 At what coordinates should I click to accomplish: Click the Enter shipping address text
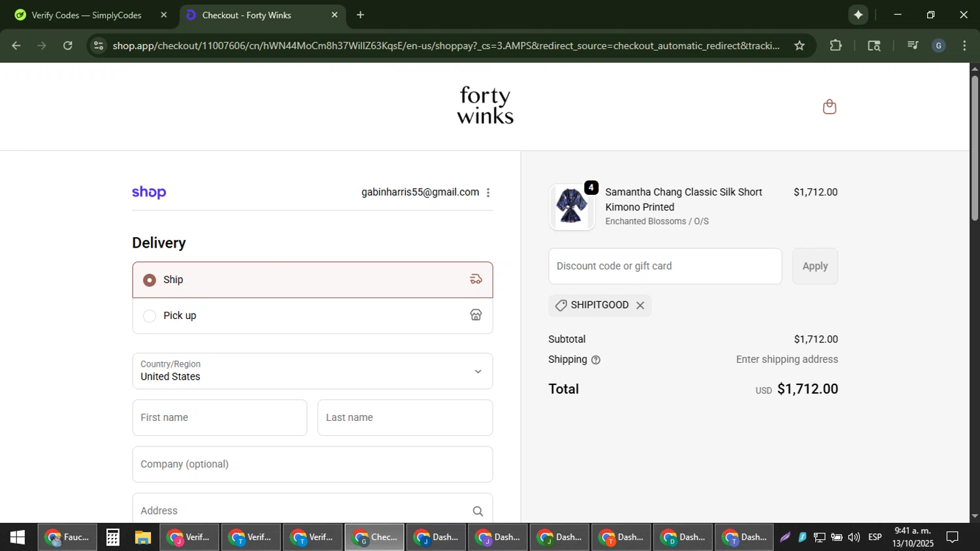click(x=787, y=359)
